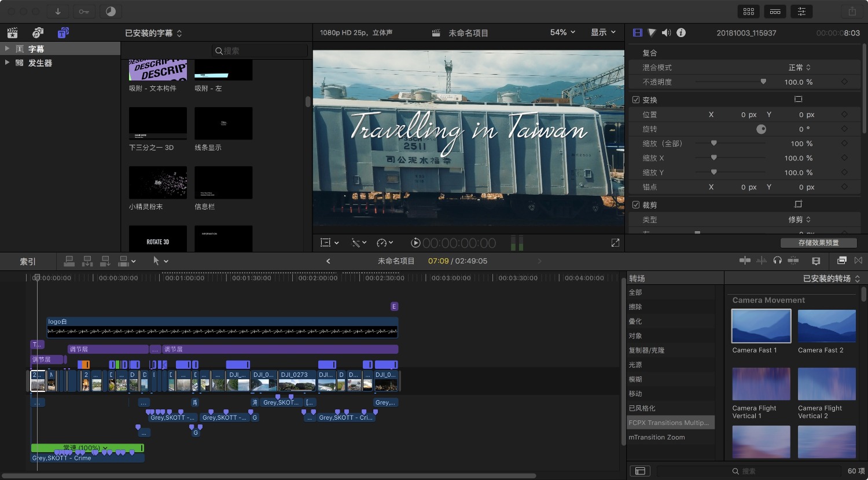Image resolution: width=868 pixels, height=480 pixels.
Task: Show the transitions browser bowtie icon
Action: 858,261
